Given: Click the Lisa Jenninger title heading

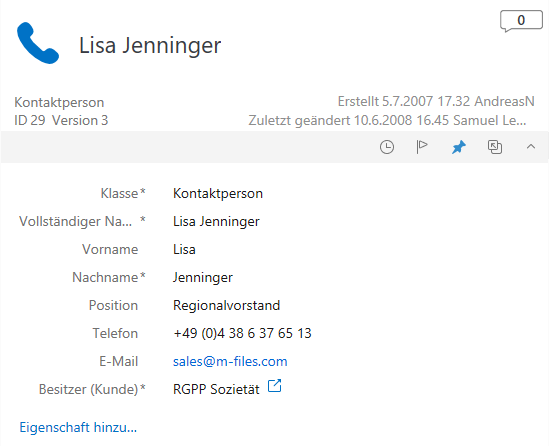Looking at the screenshot, I should (x=150, y=45).
